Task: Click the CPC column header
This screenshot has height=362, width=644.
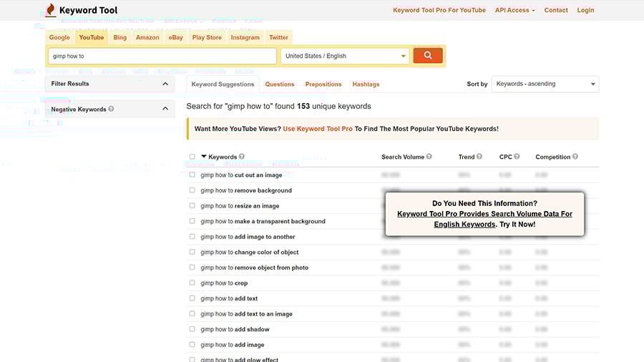Action: tap(505, 157)
